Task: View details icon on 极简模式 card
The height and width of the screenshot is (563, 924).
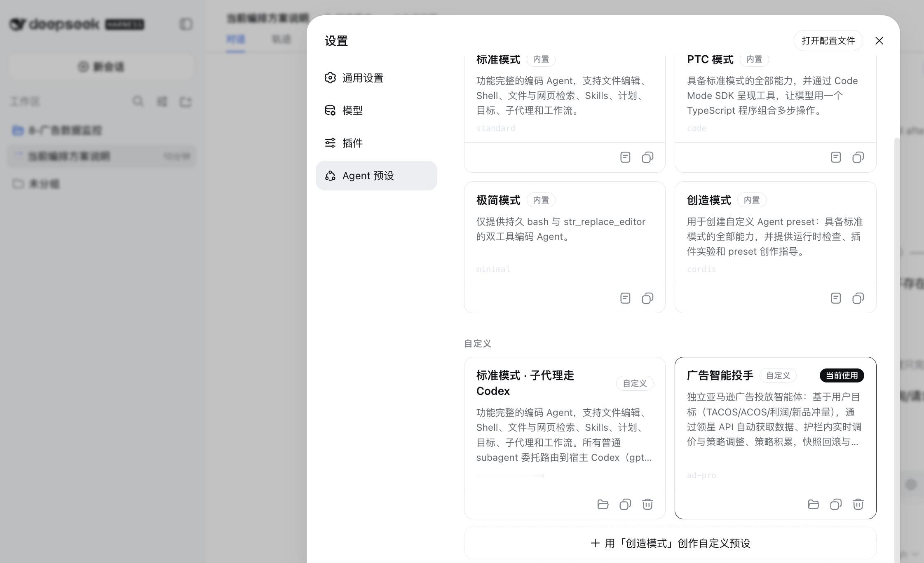Action: click(x=625, y=298)
